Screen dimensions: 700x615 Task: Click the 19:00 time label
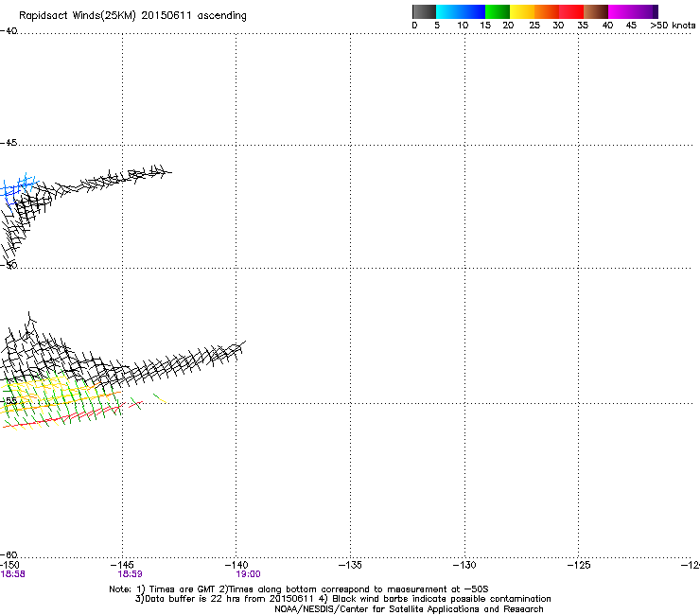coord(248,574)
